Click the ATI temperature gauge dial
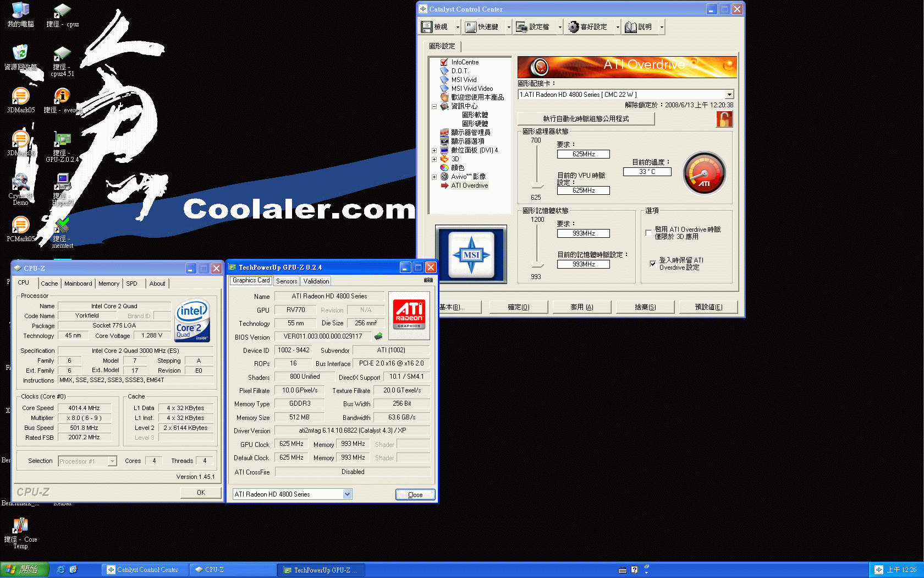Image resolution: width=924 pixels, height=578 pixels. pos(705,173)
